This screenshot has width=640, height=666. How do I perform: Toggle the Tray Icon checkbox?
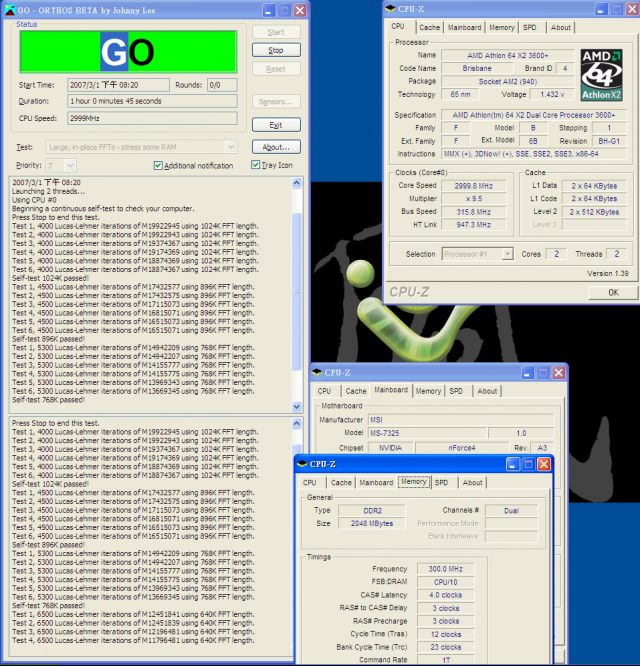click(255, 165)
